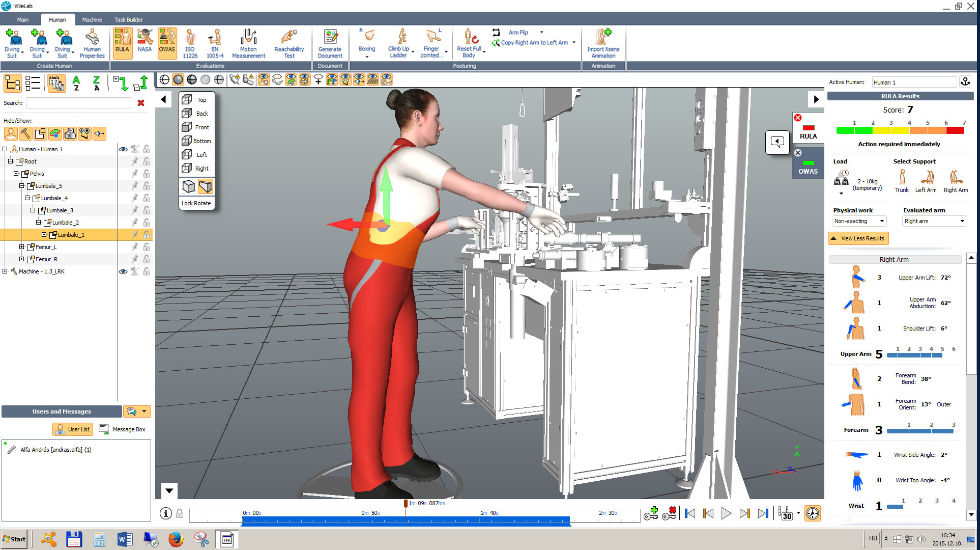The height and width of the screenshot is (550, 980).
Task: Open Word from the taskbar
Action: [125, 539]
